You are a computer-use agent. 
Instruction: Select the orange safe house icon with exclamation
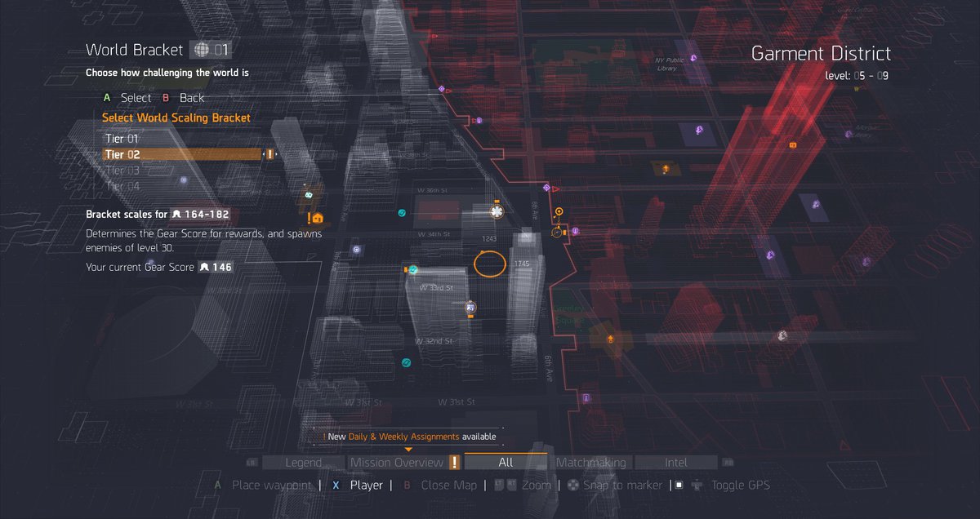317,218
